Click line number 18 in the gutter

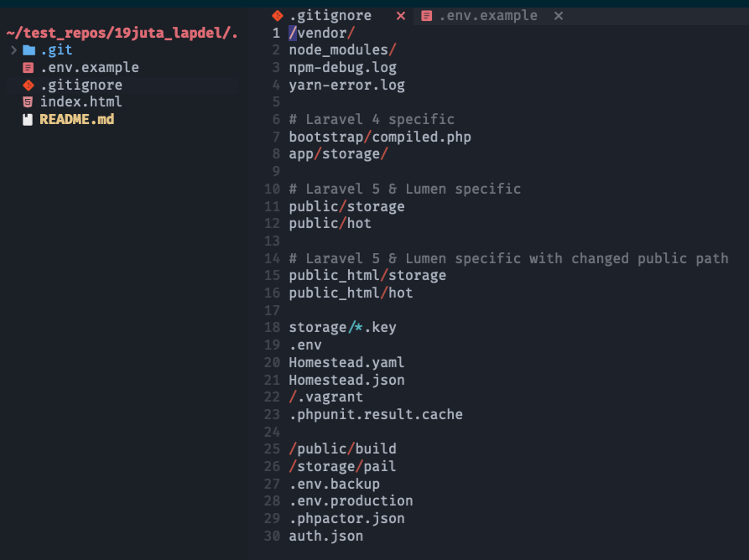pyautogui.click(x=272, y=328)
